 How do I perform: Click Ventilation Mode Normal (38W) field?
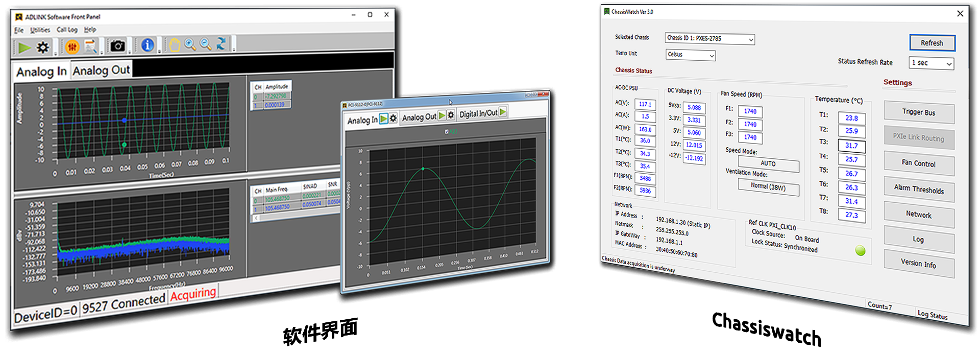(x=768, y=187)
